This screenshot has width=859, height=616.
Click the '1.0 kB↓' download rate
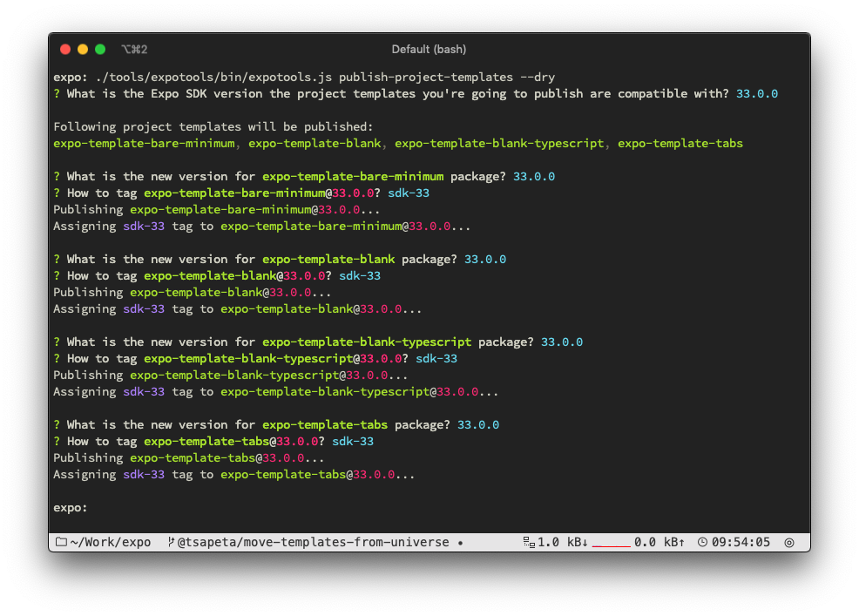(563, 542)
